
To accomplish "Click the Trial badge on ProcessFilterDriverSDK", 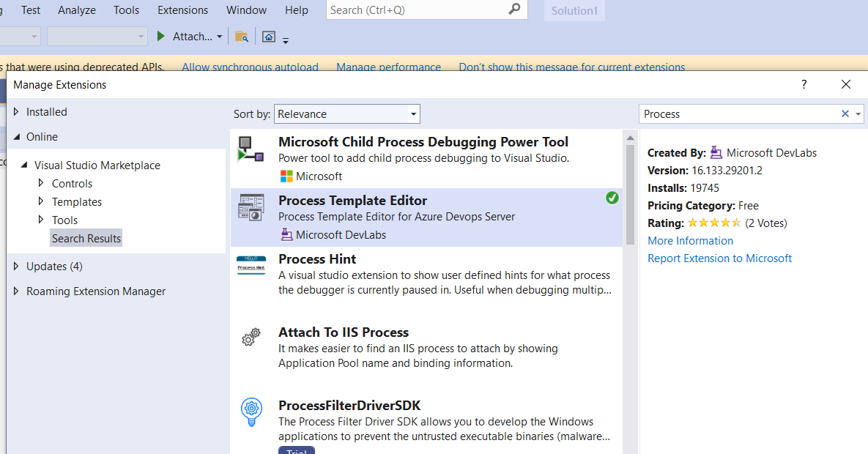I will click(297, 450).
